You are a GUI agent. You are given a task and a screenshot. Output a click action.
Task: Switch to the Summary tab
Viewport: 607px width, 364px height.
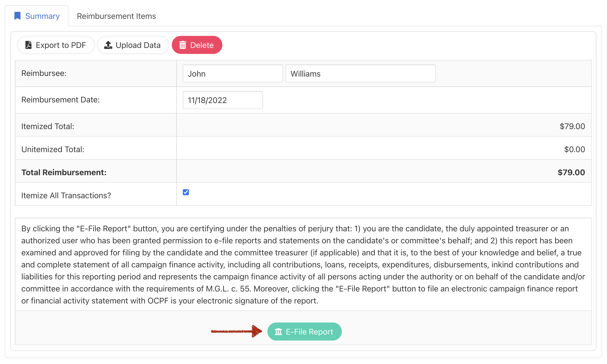click(42, 16)
